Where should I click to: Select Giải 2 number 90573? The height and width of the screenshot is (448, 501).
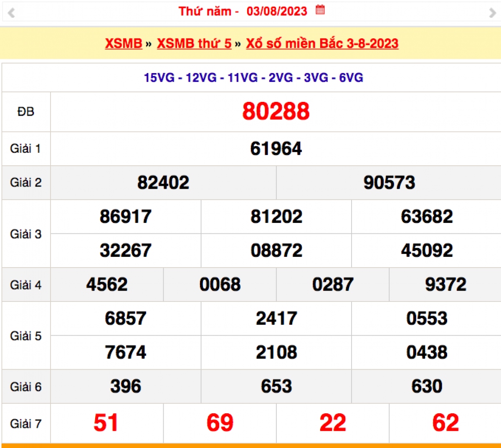coord(389,182)
